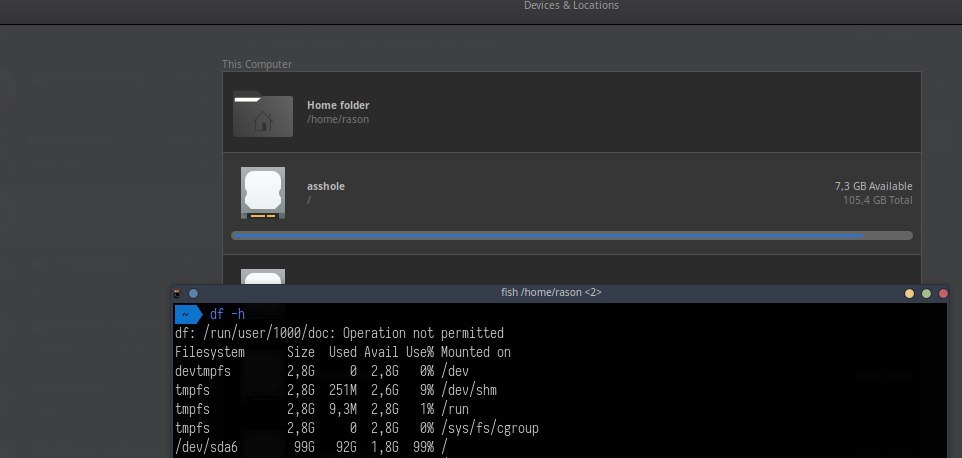Click the /home/rason path text
Screen dimensions: 962x458
338,120
